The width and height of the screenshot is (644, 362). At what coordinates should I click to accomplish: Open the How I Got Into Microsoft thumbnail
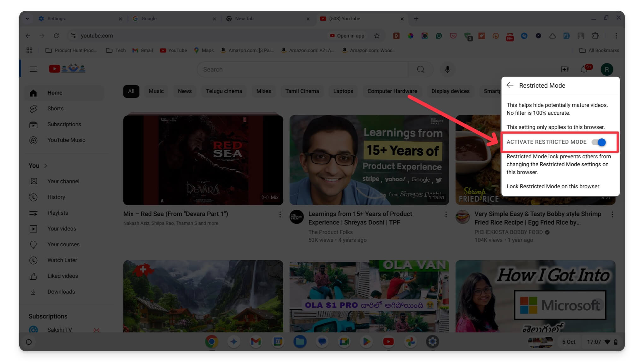(x=535, y=296)
